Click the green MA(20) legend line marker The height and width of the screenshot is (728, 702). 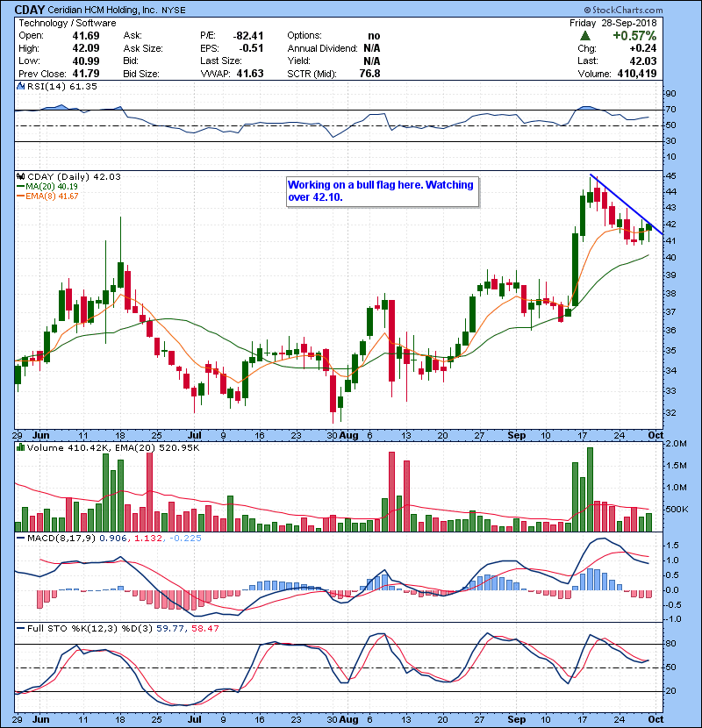coord(20,186)
